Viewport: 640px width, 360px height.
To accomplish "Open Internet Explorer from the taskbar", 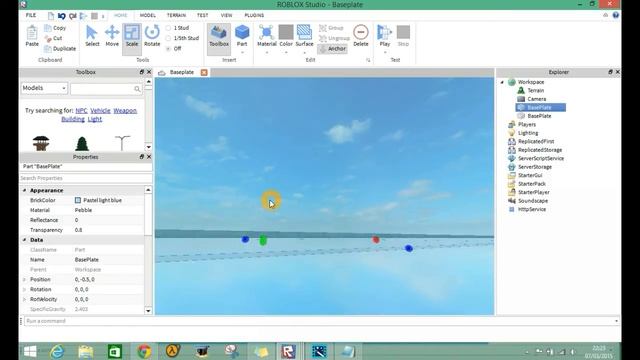I will pyautogui.click(x=57, y=351).
